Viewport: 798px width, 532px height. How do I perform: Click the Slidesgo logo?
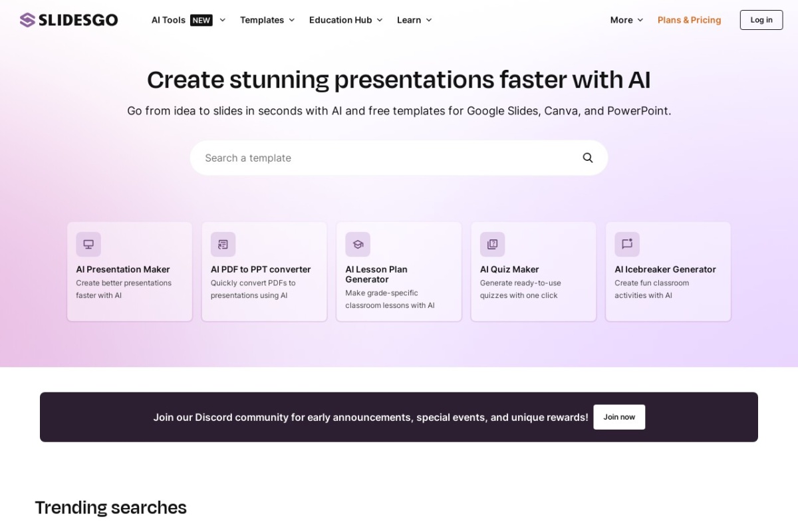[x=69, y=20]
